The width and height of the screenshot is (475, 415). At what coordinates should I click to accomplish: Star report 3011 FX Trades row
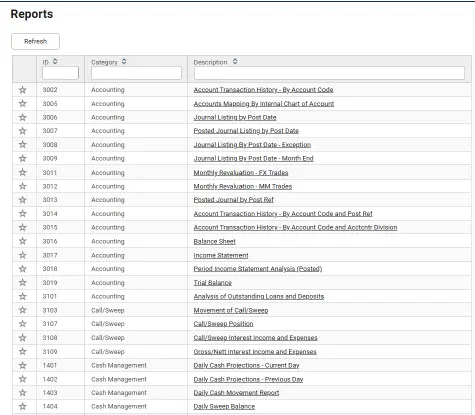pos(23,172)
